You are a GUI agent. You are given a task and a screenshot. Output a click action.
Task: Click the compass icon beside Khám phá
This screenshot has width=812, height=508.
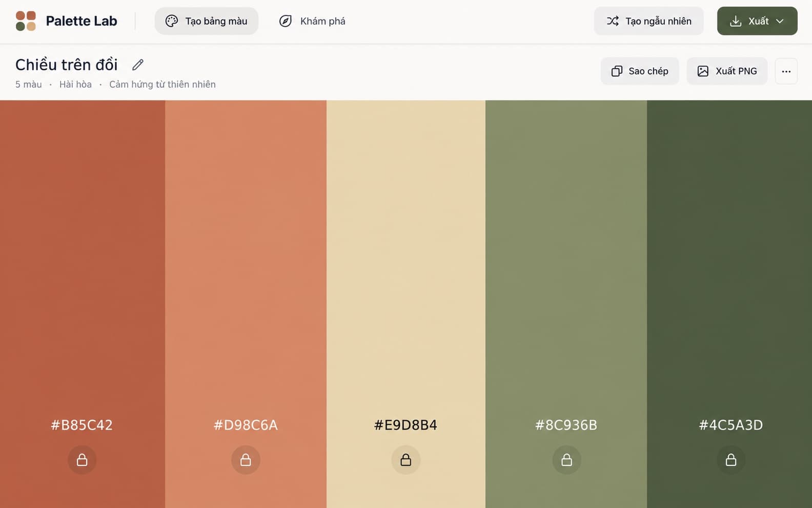286,21
